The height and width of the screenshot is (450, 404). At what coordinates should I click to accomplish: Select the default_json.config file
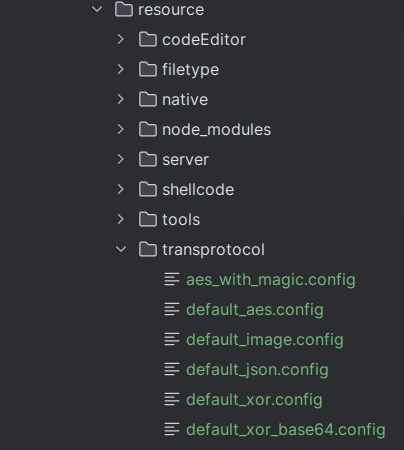[x=257, y=370]
